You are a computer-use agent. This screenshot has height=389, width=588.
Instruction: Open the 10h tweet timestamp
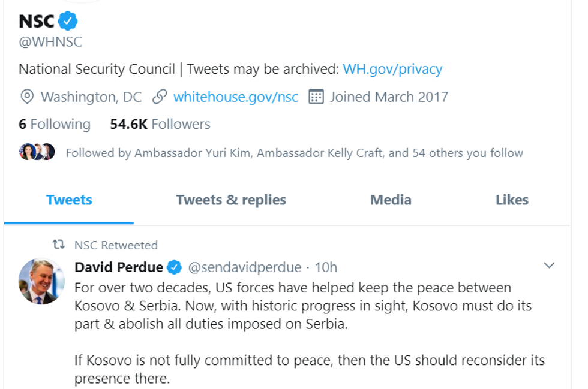326,267
